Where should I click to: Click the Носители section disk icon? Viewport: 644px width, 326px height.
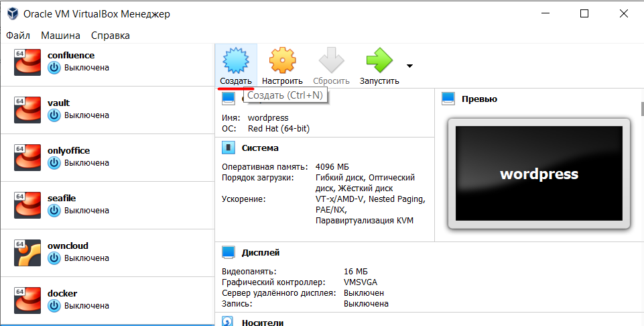pos(229,321)
